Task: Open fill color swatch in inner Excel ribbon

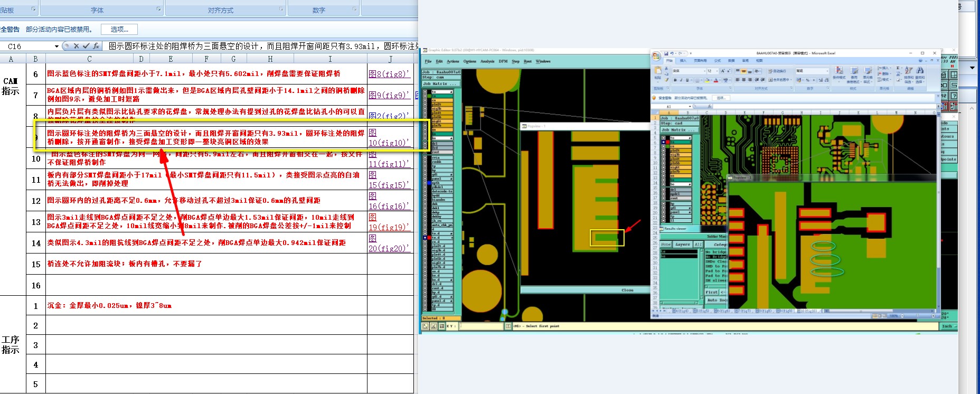Action: click(x=707, y=80)
